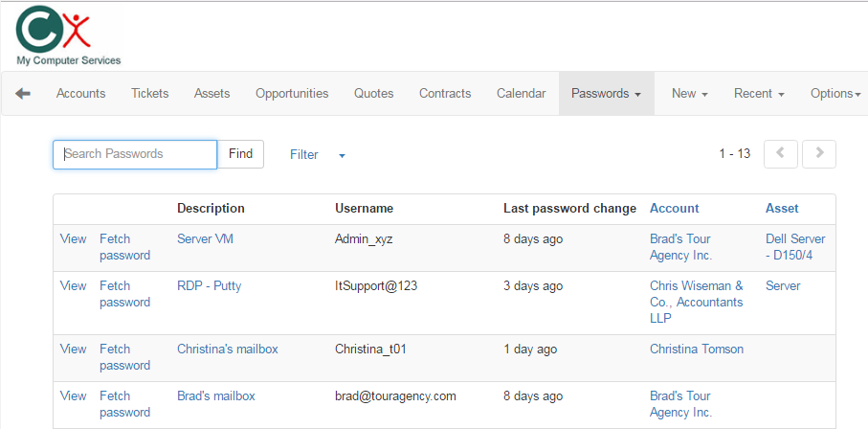Image resolution: width=868 pixels, height=429 pixels.
Task: Expand the New dropdown menu
Action: point(689,94)
